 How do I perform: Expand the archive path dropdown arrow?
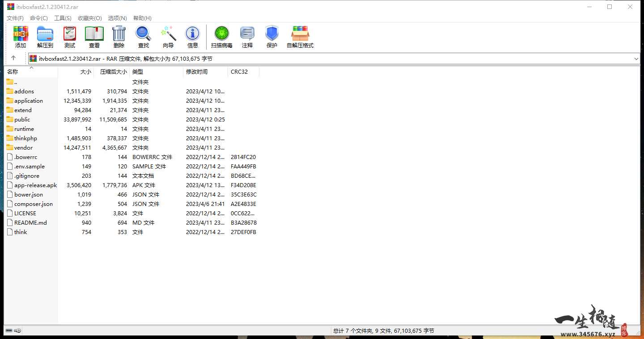pos(636,59)
